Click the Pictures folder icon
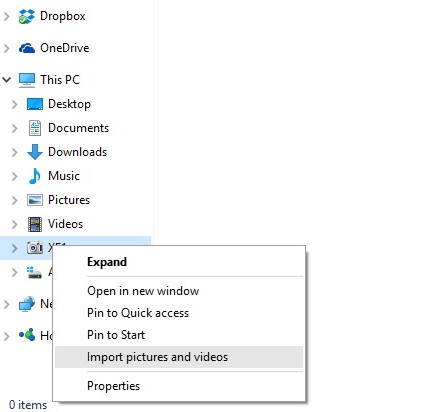 point(35,200)
